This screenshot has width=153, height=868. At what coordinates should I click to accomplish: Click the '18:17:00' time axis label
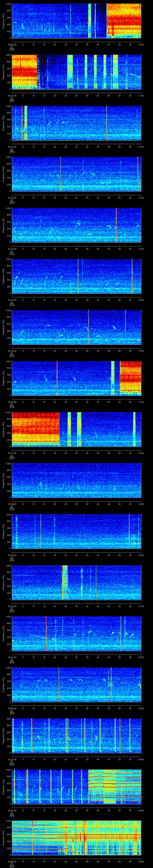(12, 453)
